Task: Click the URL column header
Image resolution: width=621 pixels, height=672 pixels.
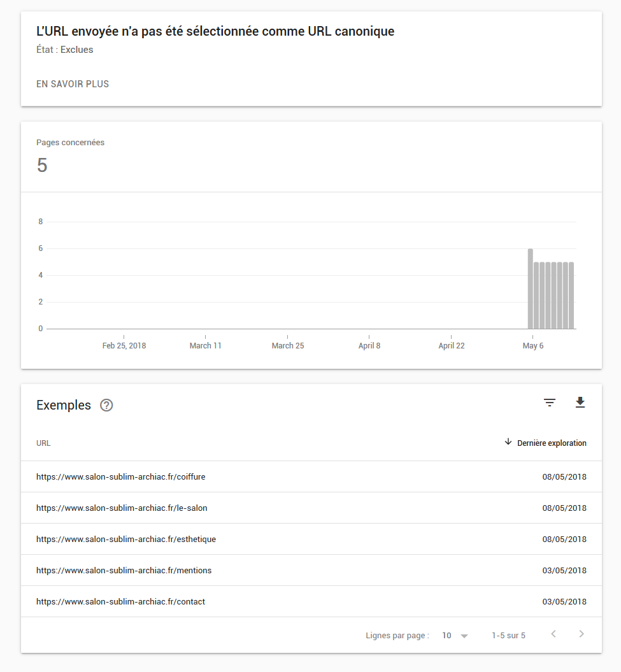Action: tap(43, 443)
